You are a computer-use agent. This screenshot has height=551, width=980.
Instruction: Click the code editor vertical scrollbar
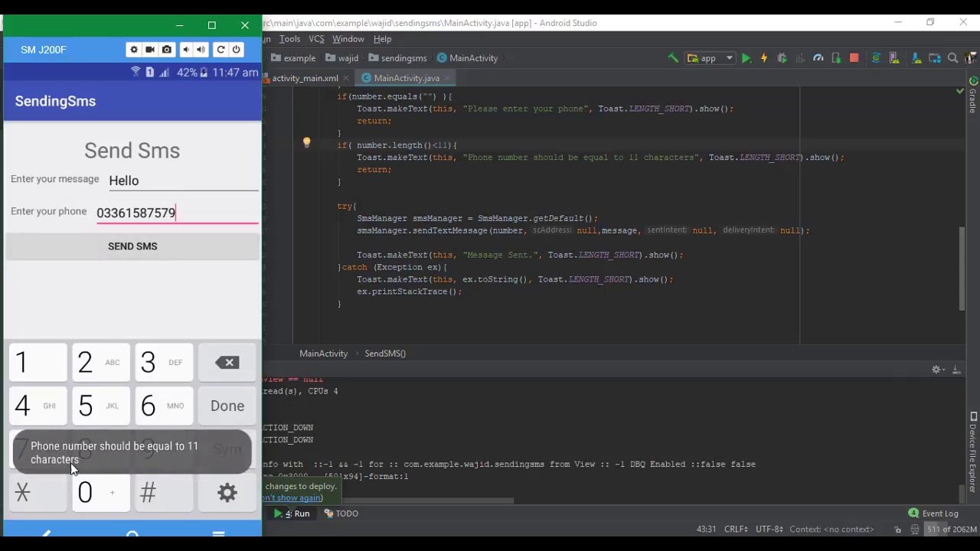tap(962, 268)
